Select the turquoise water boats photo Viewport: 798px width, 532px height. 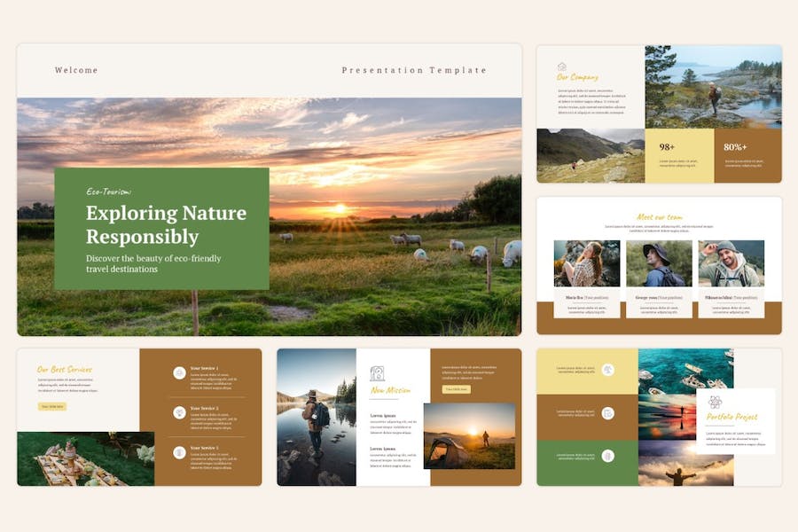point(685,372)
